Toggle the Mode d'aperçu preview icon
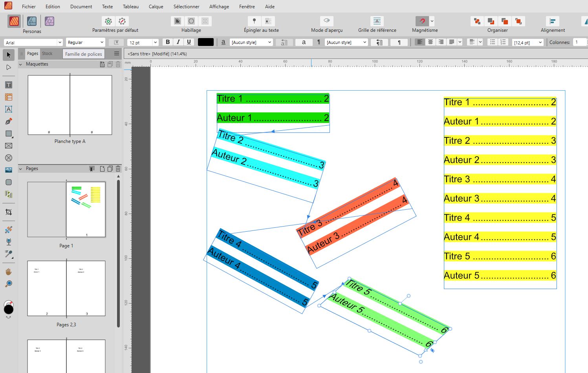Image resolution: width=588 pixels, height=373 pixels. pyautogui.click(x=326, y=21)
